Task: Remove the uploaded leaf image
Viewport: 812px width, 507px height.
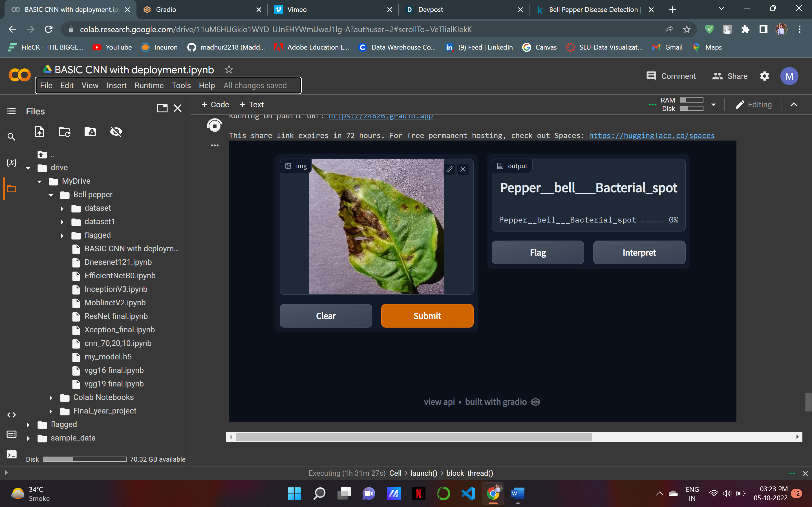Action: 463,169
